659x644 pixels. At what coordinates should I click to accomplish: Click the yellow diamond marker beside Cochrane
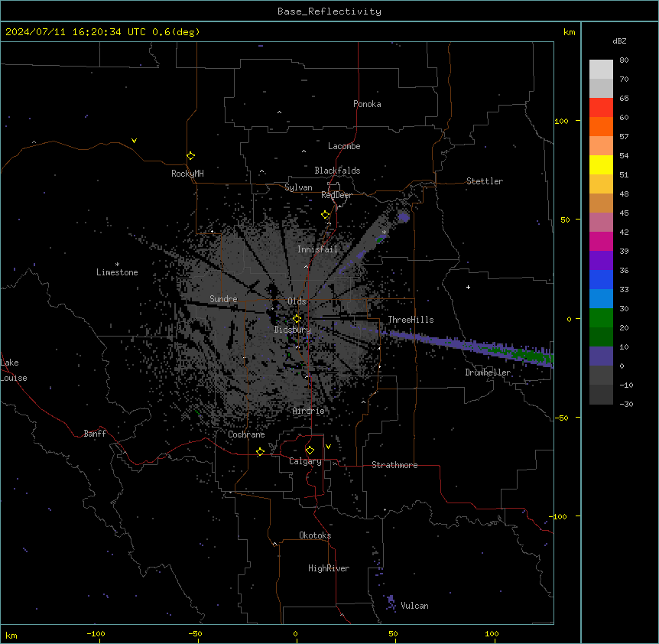[x=260, y=451]
